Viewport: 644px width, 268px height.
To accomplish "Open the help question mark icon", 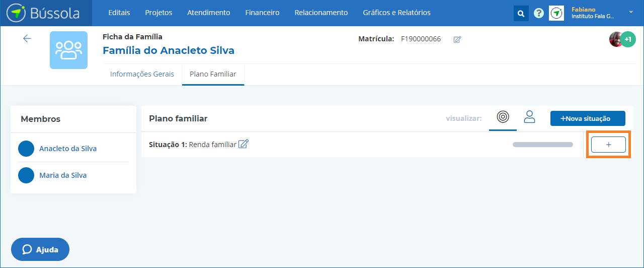I will pos(538,13).
